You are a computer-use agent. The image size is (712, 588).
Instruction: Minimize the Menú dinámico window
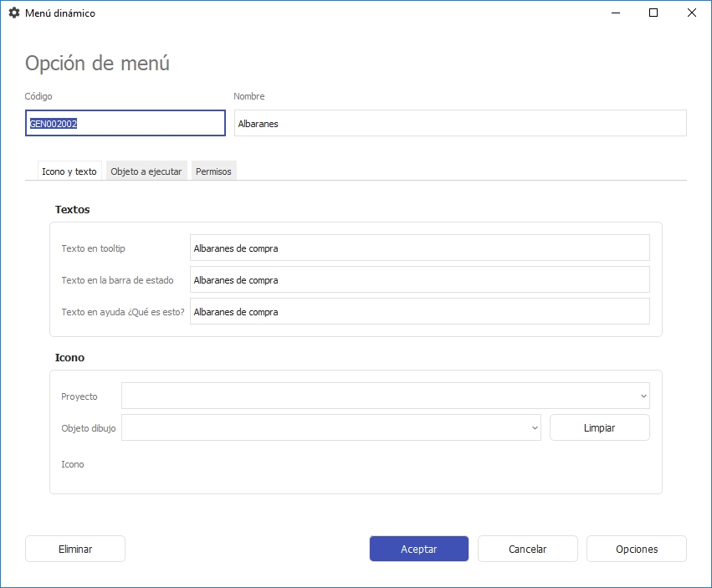coord(615,13)
